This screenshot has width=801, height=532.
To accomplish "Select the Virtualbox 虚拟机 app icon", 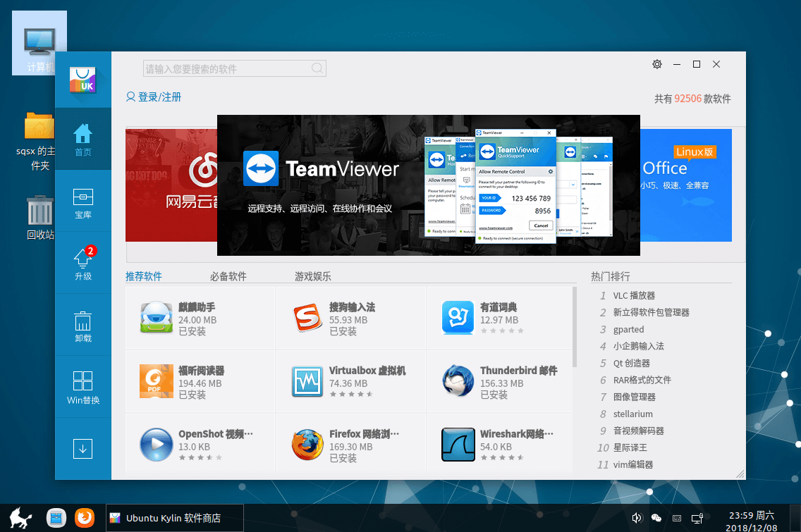I will [x=307, y=381].
